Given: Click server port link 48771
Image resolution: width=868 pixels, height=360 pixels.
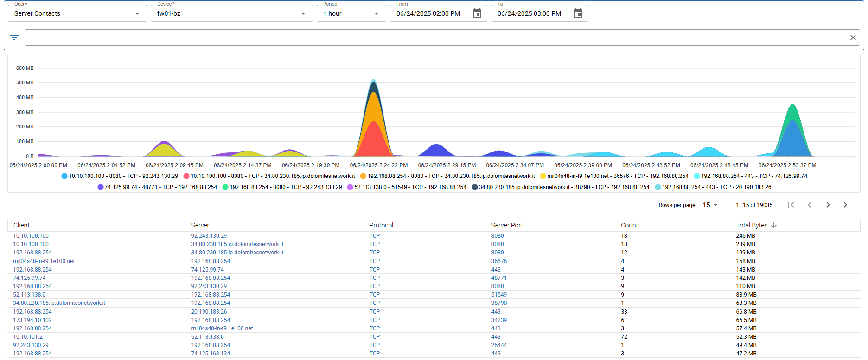Looking at the screenshot, I should pos(499,278).
